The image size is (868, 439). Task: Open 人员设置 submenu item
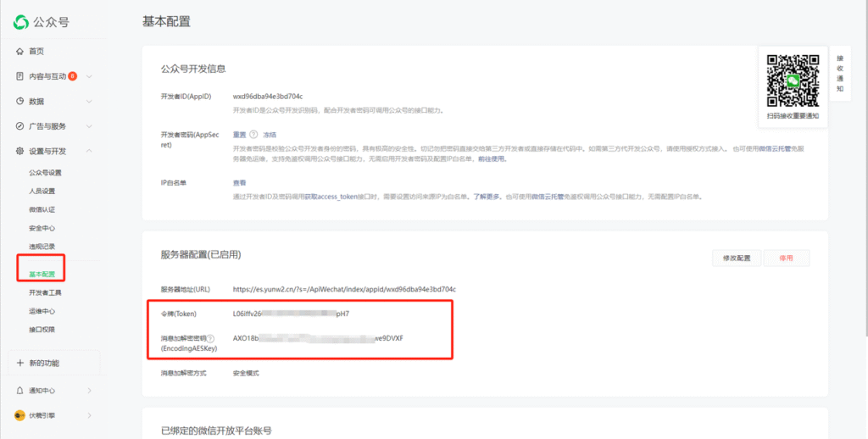tap(42, 191)
